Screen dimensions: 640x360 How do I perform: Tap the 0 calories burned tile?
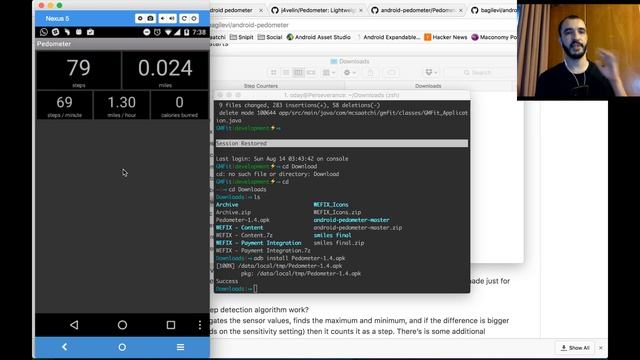(179, 105)
